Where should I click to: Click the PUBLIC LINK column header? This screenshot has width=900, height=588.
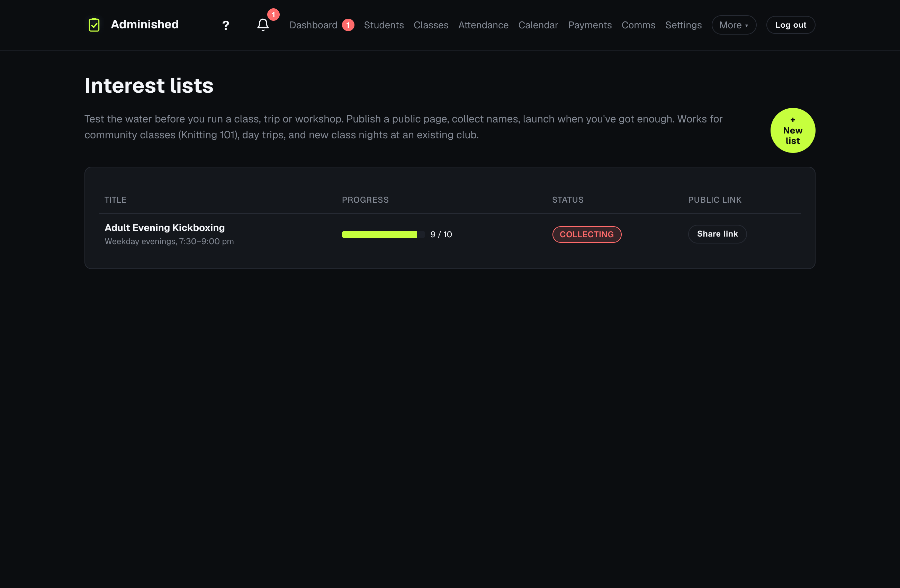[714, 200]
